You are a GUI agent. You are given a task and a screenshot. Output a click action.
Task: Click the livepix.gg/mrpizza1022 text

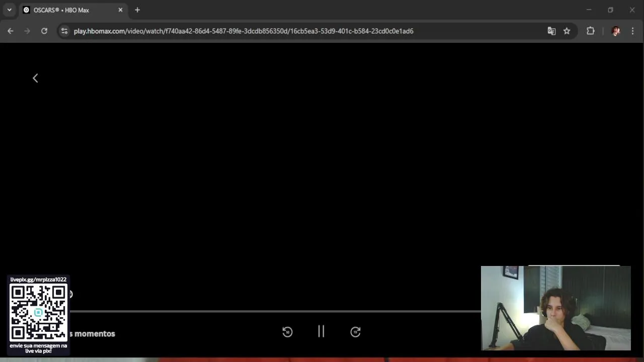click(x=38, y=280)
